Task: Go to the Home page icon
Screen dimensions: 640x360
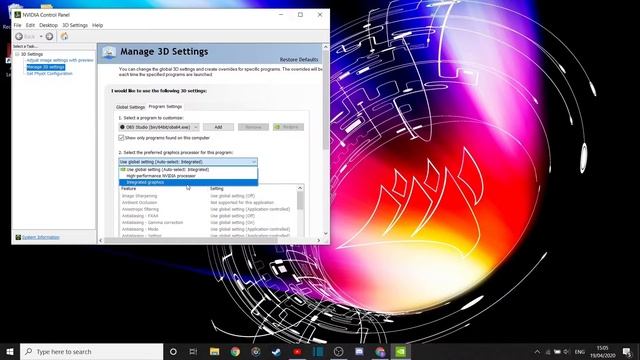Action: (x=64, y=37)
